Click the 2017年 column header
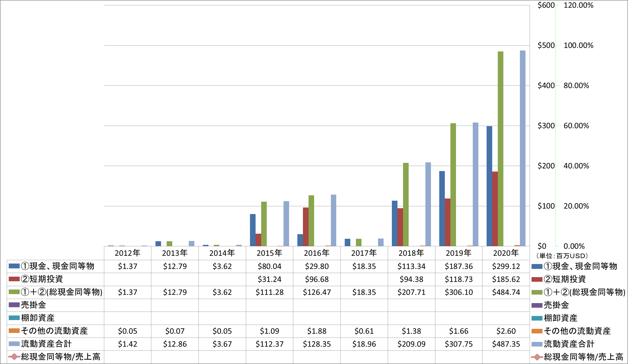 pyautogui.click(x=364, y=253)
